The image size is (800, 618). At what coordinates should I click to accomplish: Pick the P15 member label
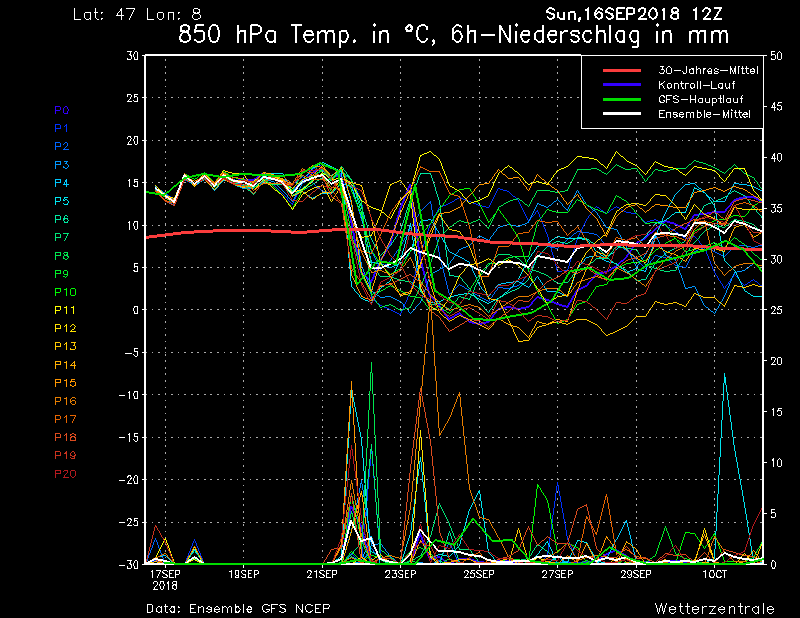65,383
